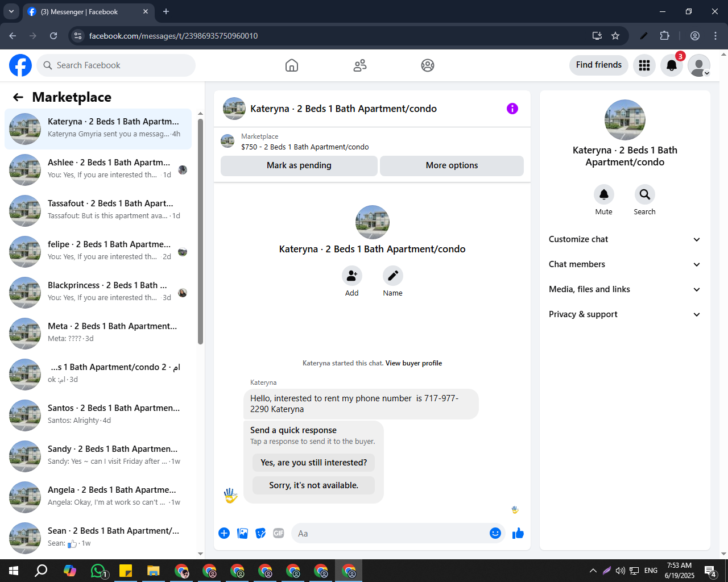Expand the Customize chat section
This screenshot has height=582, width=728.
(625, 239)
